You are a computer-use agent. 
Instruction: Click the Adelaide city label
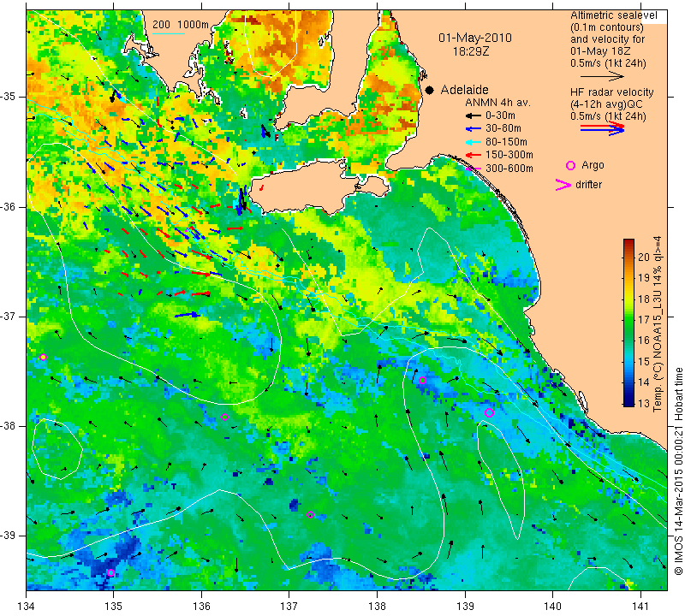coord(464,90)
